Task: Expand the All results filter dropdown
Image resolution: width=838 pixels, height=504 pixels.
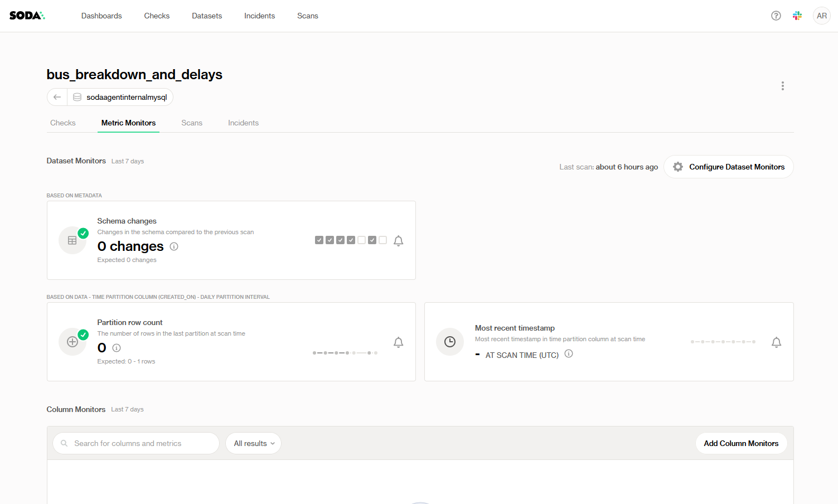Action: pos(253,443)
